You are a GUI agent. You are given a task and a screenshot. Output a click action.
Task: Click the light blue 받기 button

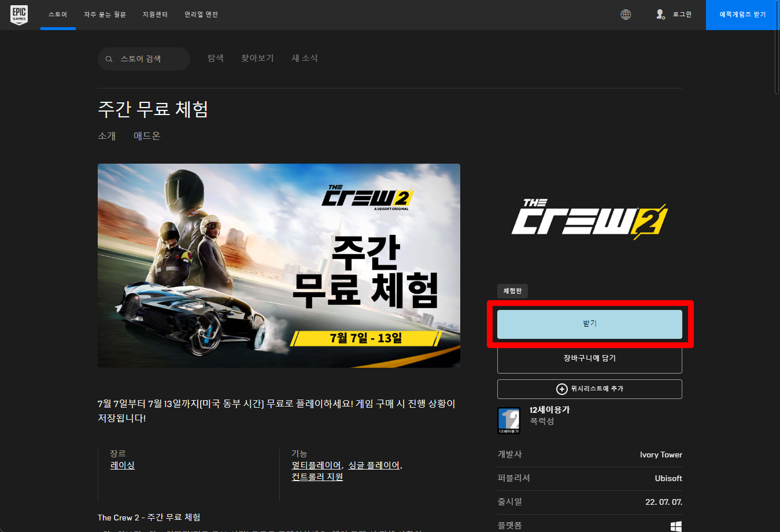(x=590, y=324)
